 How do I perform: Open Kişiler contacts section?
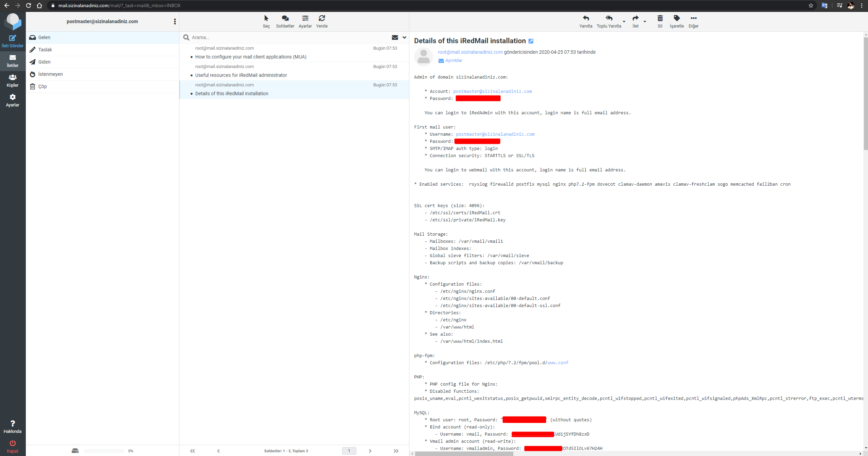pyautogui.click(x=13, y=81)
